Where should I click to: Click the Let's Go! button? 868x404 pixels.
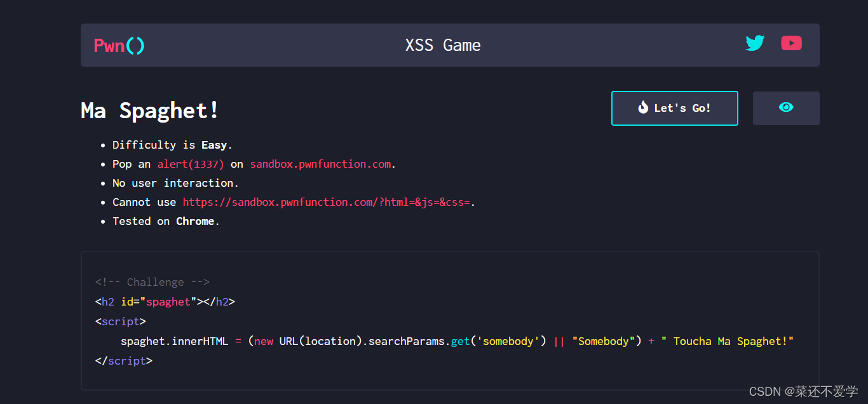tap(675, 108)
